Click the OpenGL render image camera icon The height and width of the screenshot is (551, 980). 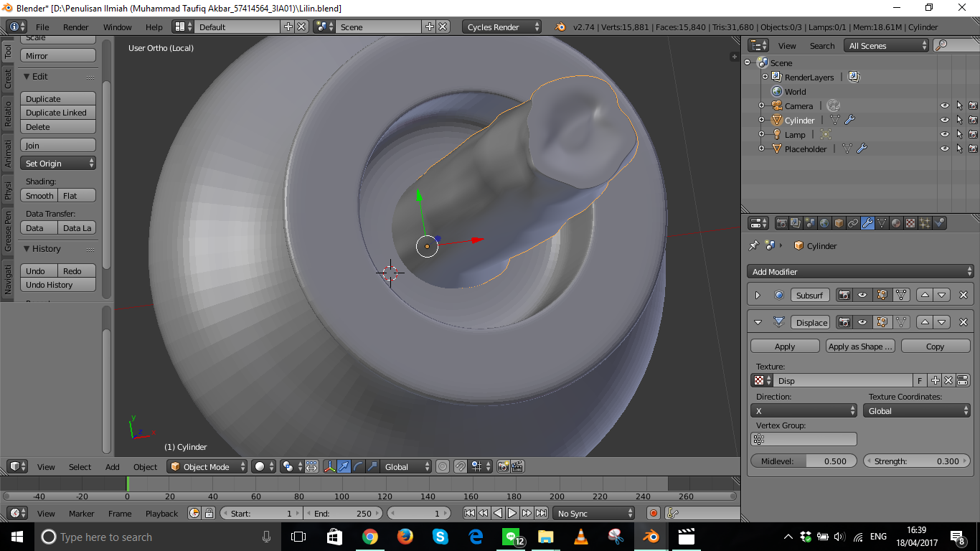[x=504, y=466]
